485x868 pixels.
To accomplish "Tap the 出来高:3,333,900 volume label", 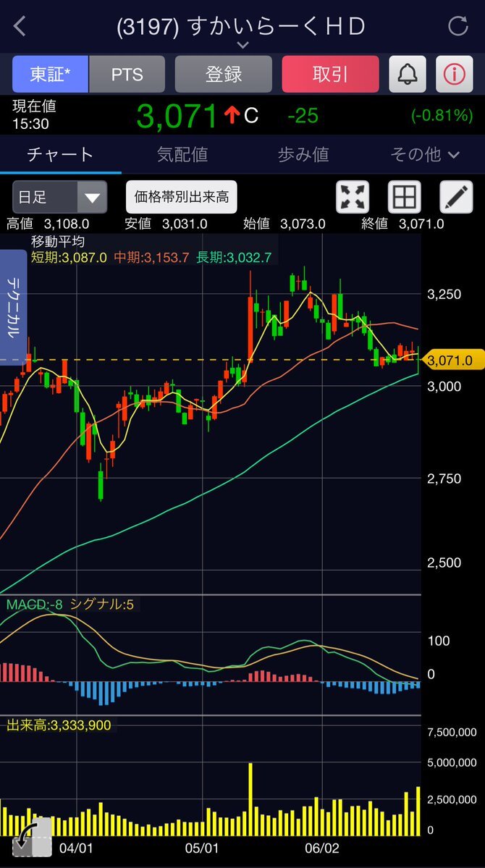I will coord(59,725).
